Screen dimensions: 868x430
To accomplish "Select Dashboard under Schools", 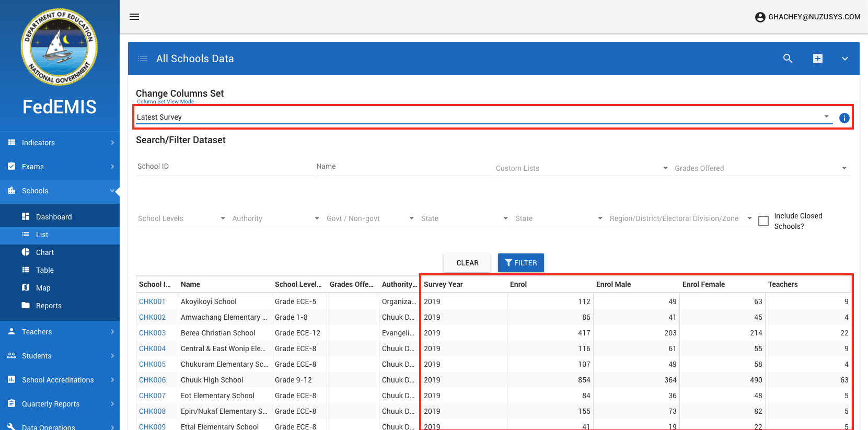I will coord(54,217).
